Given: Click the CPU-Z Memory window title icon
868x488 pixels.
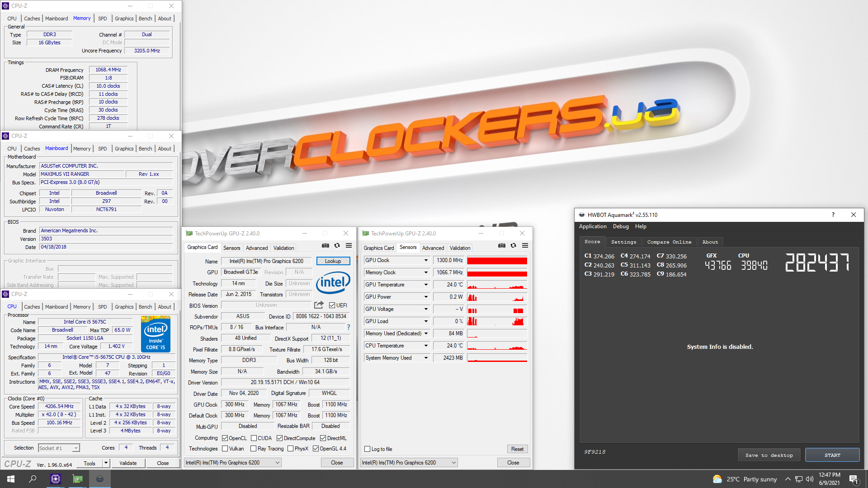Looking at the screenshot, I should point(5,6).
